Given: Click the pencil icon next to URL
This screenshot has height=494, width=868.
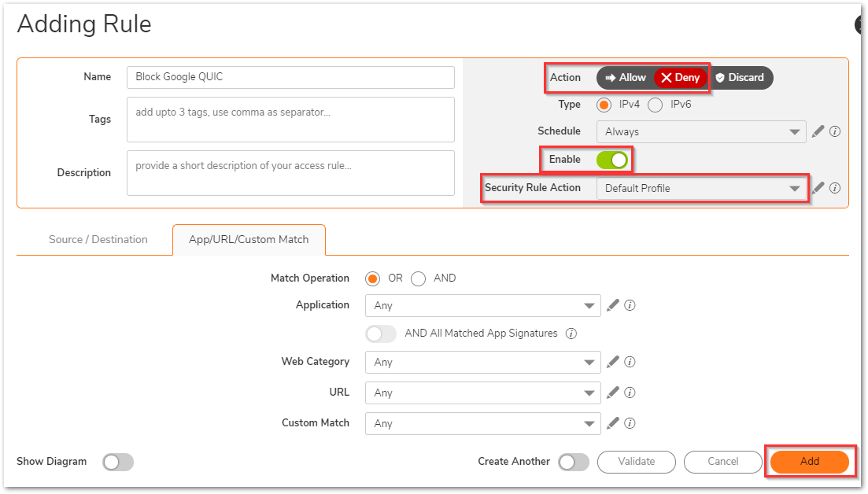Looking at the screenshot, I should pos(613,393).
